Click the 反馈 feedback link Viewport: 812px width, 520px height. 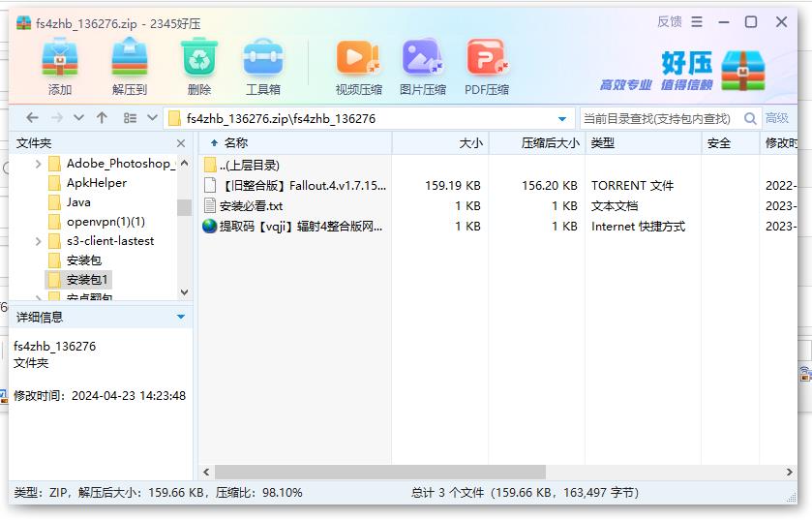click(x=670, y=21)
